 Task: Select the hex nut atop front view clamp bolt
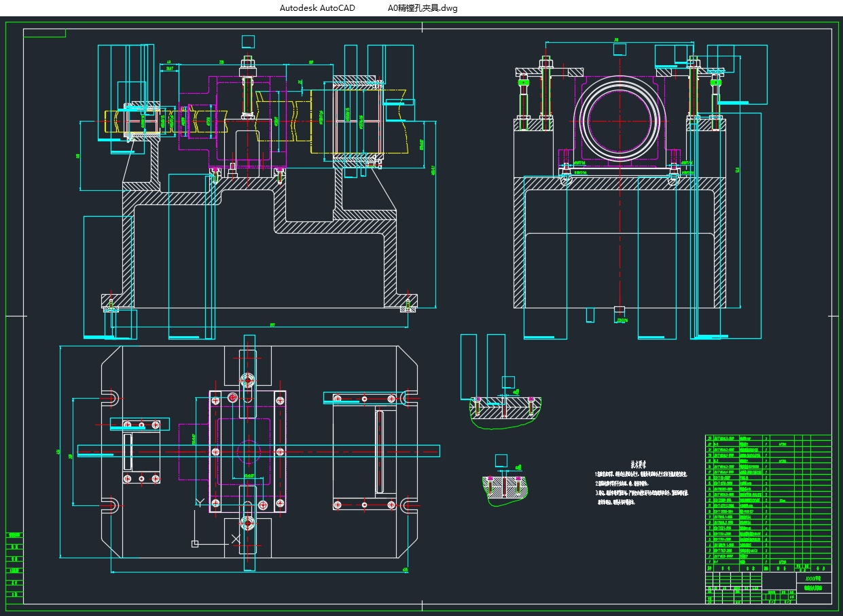[x=247, y=63]
